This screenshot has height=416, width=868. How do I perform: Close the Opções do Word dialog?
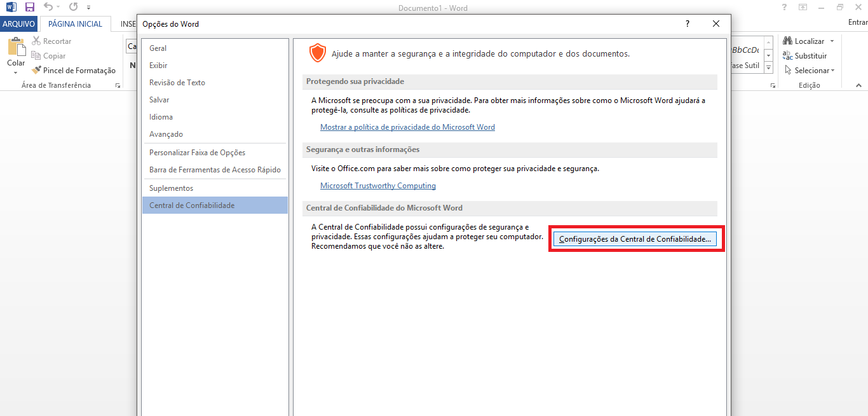pyautogui.click(x=716, y=24)
